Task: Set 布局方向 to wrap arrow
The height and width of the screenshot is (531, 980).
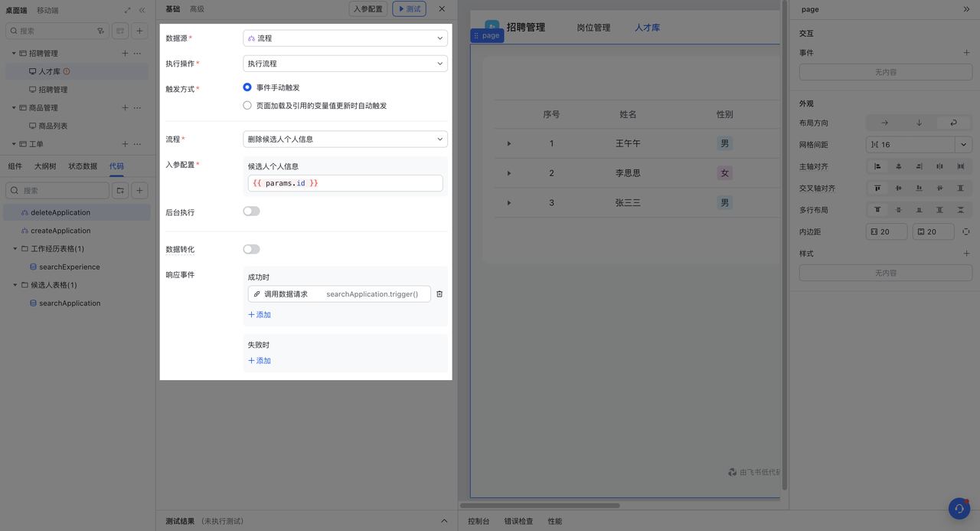Action: (953, 123)
